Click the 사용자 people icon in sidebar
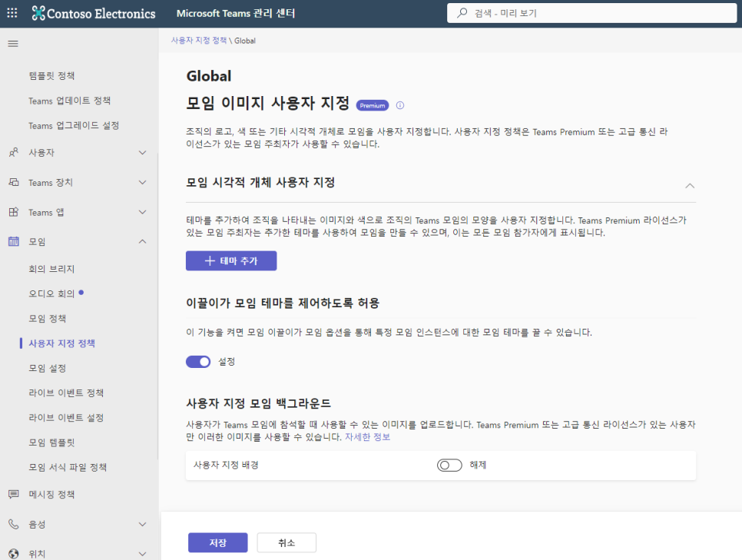The image size is (742, 560). [x=14, y=152]
